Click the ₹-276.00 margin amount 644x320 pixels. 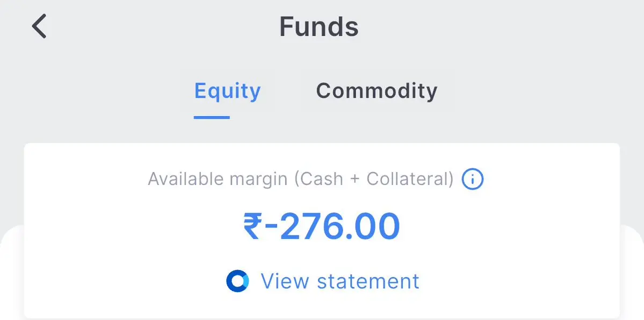click(x=322, y=226)
